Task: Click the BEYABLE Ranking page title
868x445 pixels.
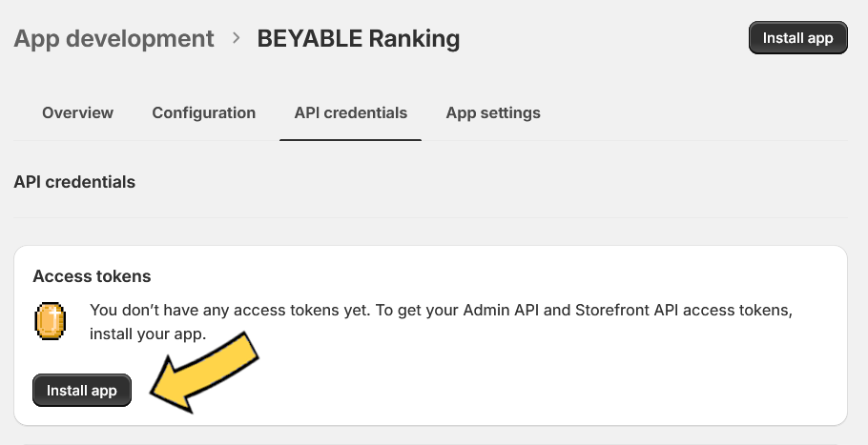Action: tap(358, 38)
